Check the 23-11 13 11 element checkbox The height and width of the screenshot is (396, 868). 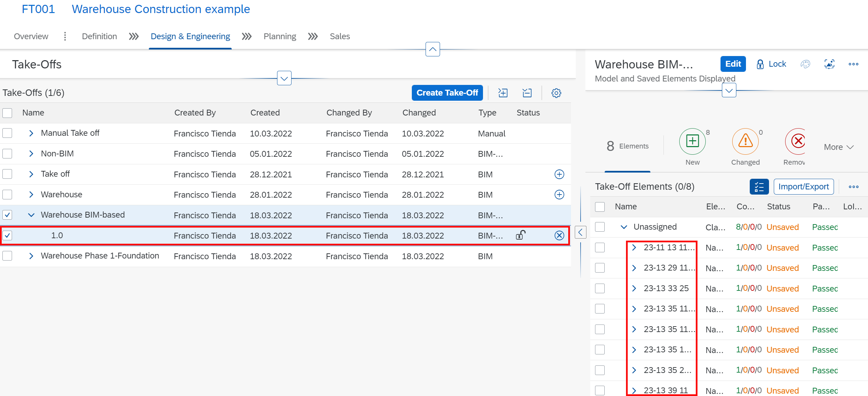(600, 247)
